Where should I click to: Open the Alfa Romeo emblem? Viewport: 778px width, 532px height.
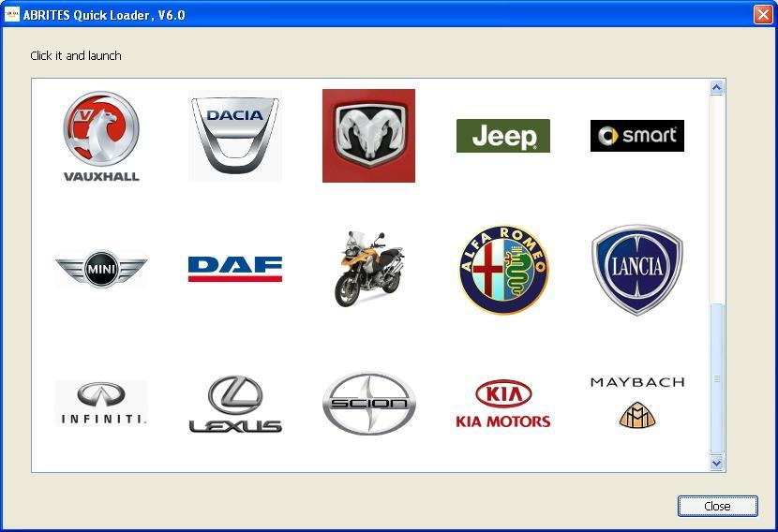(503, 269)
